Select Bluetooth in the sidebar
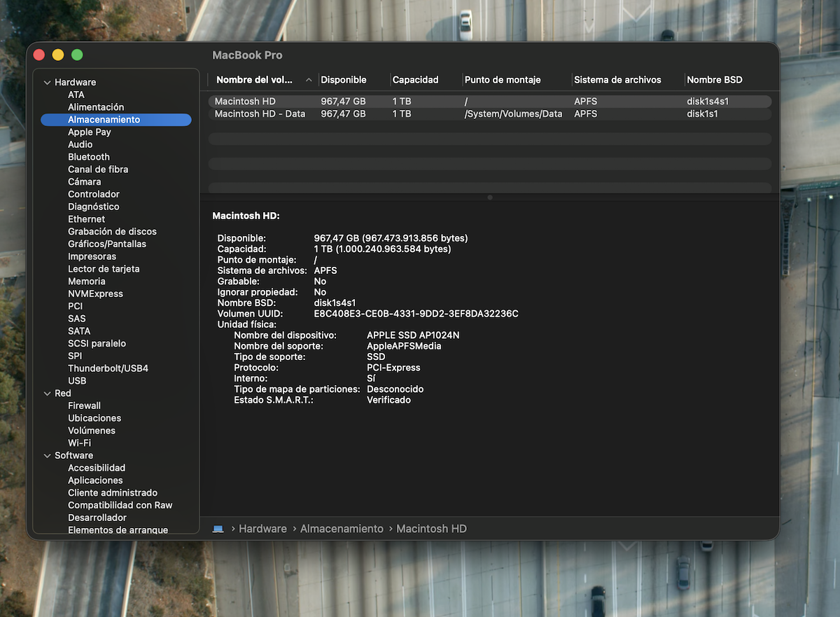The image size is (840, 617). [88, 157]
